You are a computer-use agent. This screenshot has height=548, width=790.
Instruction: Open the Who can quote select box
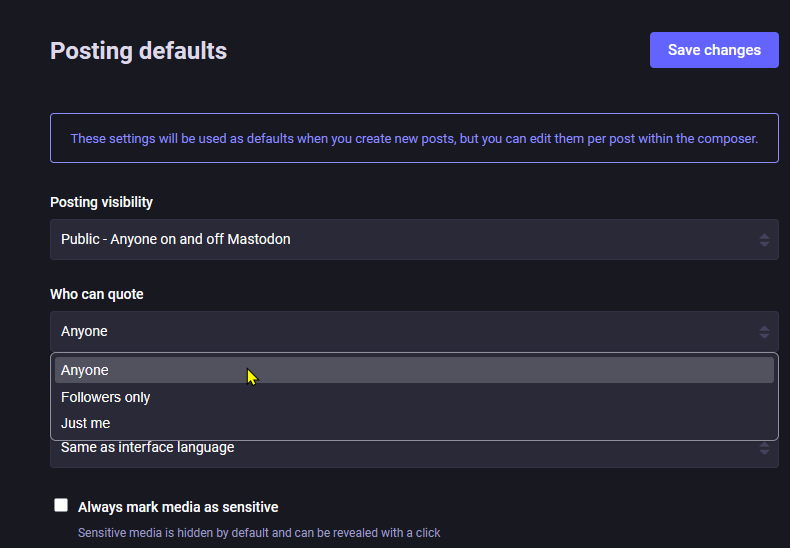414,331
